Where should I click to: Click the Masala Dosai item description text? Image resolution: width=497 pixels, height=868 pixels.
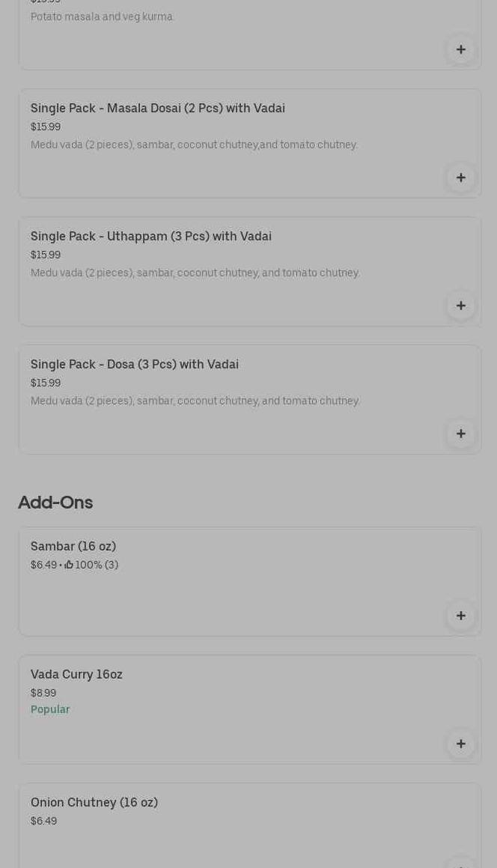(194, 145)
